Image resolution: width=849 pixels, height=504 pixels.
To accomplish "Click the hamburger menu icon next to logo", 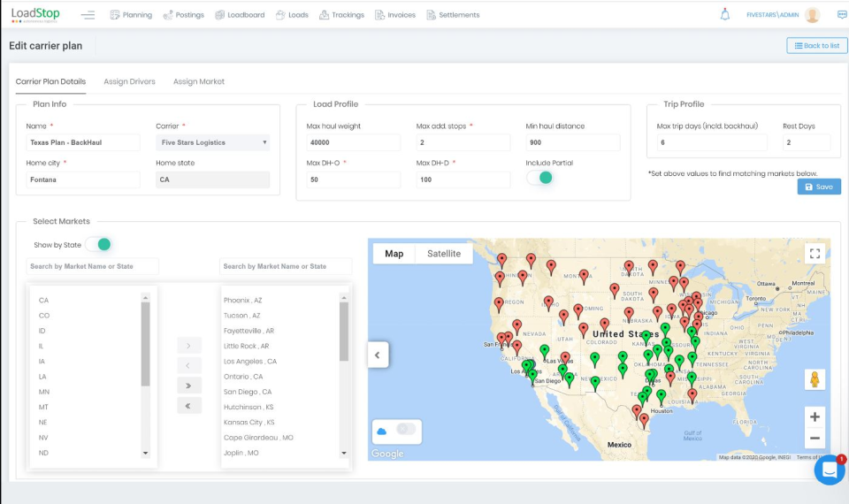I will coord(88,15).
